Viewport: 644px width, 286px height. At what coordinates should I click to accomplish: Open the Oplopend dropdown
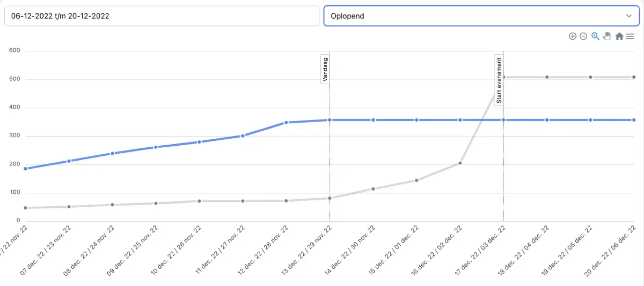click(x=481, y=16)
